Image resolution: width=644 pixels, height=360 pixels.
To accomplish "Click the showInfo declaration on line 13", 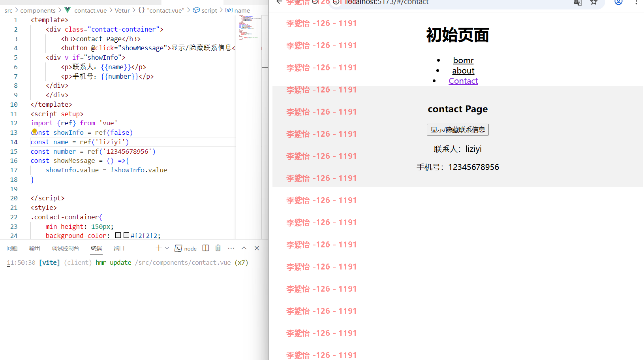I will coord(69,132).
